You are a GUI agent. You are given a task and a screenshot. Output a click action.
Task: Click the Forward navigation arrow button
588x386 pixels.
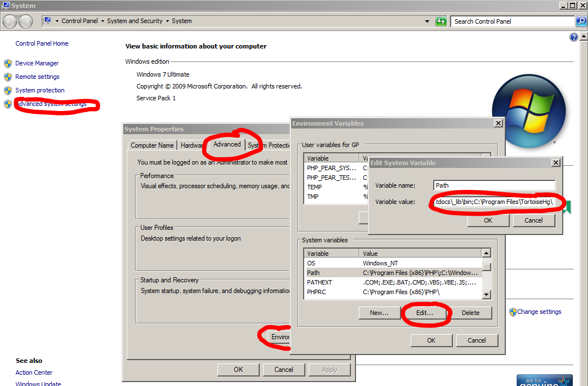click(x=26, y=21)
